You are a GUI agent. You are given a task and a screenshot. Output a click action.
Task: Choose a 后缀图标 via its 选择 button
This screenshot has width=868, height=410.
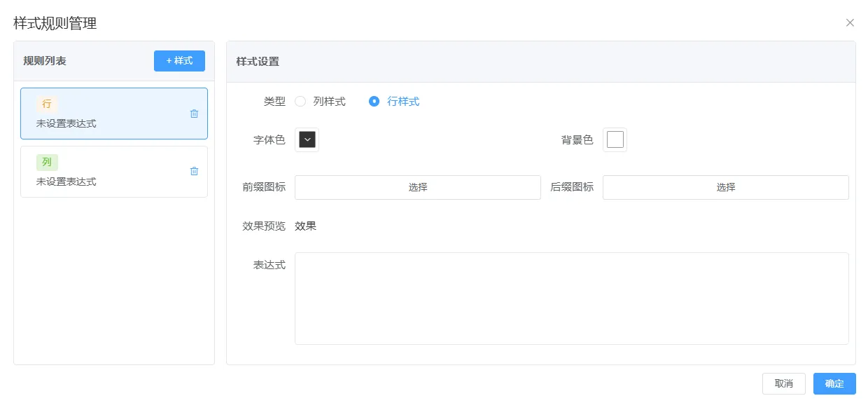726,187
